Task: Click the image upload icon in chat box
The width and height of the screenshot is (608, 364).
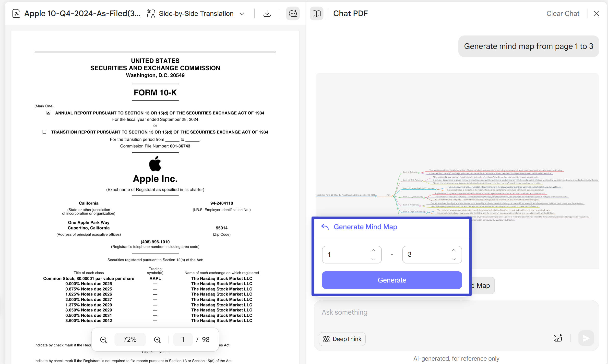Action: click(558, 338)
